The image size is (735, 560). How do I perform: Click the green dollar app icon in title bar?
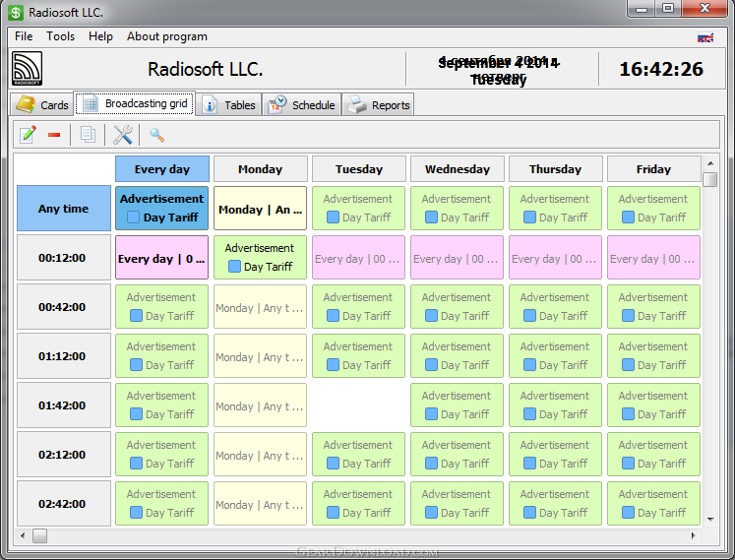pyautogui.click(x=16, y=13)
